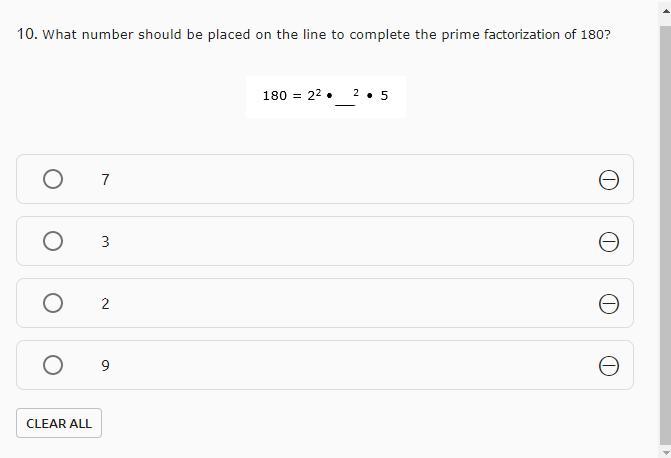Click the number 9 answer label text
671x458 pixels.
click(105, 366)
